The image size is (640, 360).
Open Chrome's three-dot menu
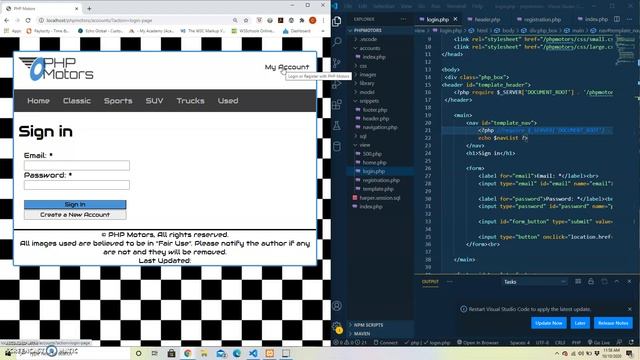coord(324,20)
